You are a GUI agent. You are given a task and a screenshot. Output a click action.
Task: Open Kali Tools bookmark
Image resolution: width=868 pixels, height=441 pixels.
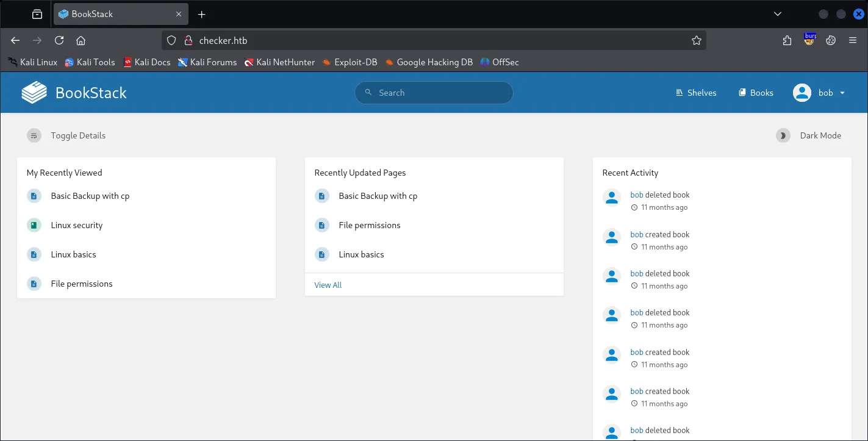pyautogui.click(x=90, y=62)
